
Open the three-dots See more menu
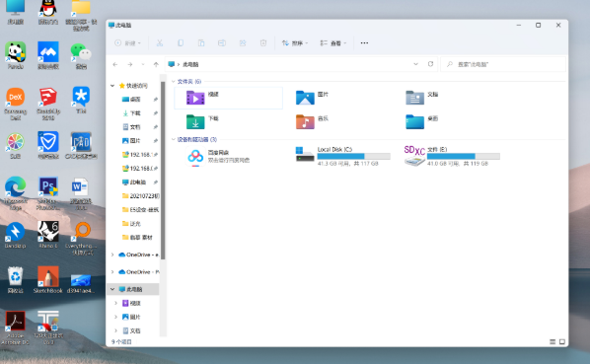[364, 43]
